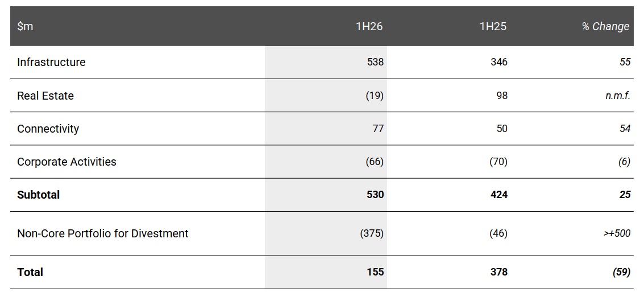Click Corporate Activities 1H25 value (70)
This screenshot has height=292, width=644.
pos(498,162)
